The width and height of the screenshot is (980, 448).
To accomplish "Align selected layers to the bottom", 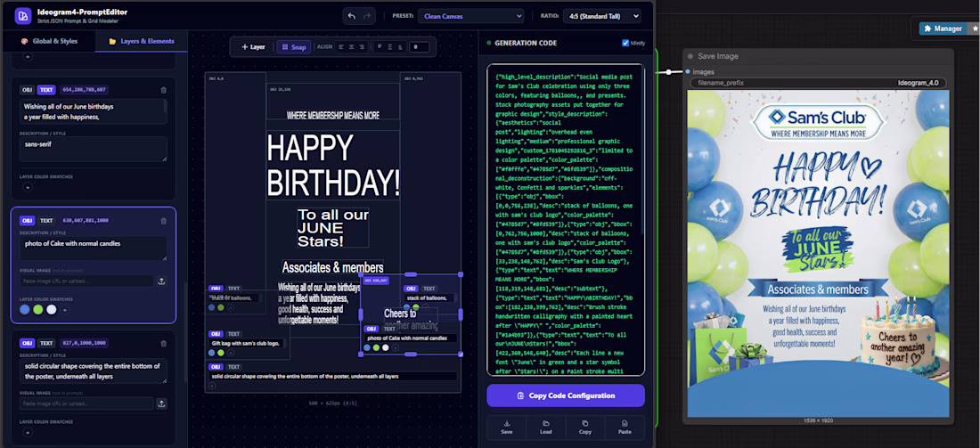I will [x=400, y=47].
